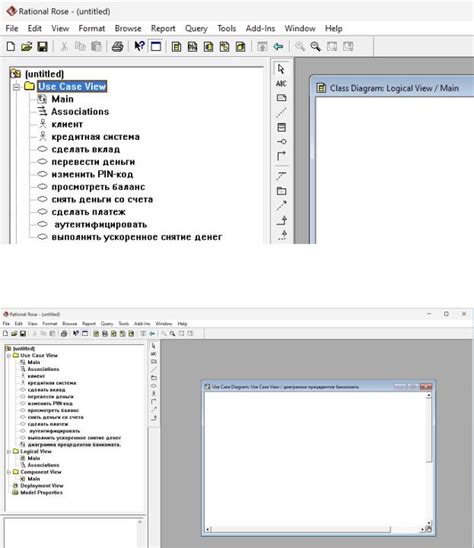Image resolution: width=474 pixels, height=548 pixels.
Task: Pick the Use Case oval tool in lower toolbox
Action: (153, 385)
